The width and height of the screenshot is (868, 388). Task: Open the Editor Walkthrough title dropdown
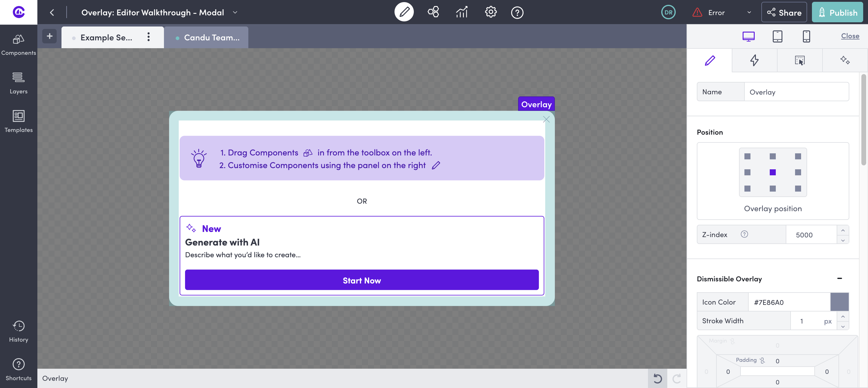(235, 12)
